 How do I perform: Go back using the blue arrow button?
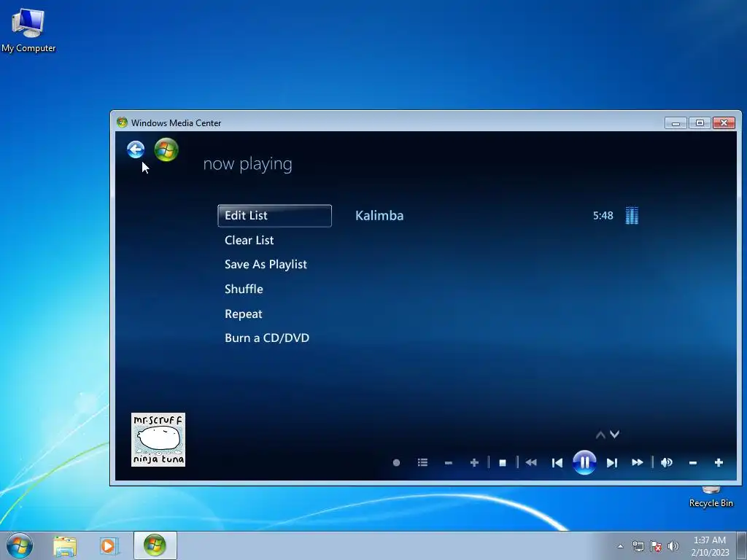click(136, 149)
